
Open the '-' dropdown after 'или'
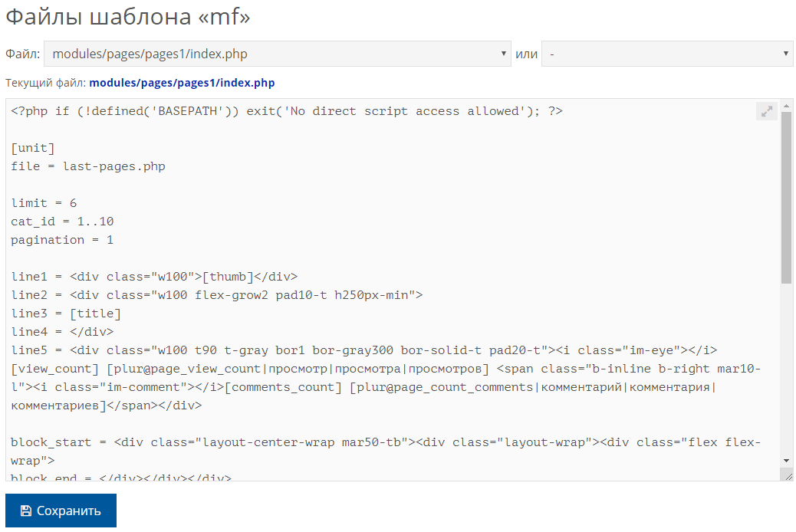coord(666,54)
